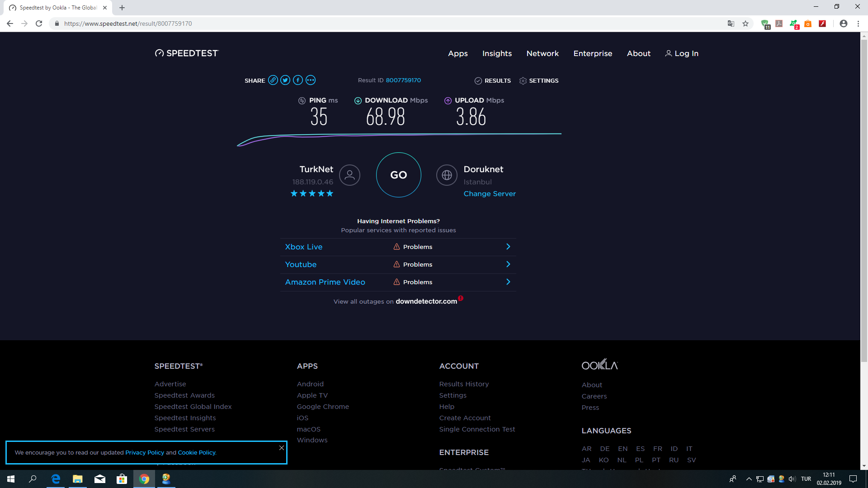
Task: Click Change Server link
Action: pyautogui.click(x=490, y=193)
